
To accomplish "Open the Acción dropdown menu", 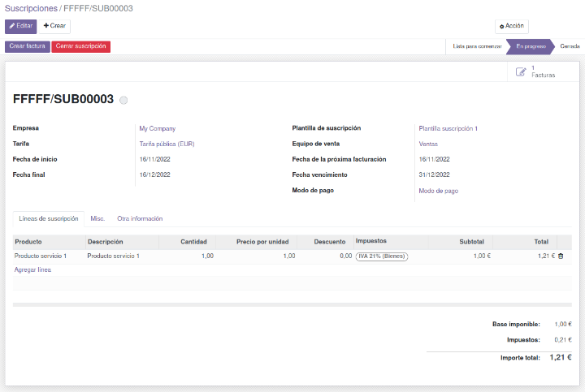I will coord(512,26).
